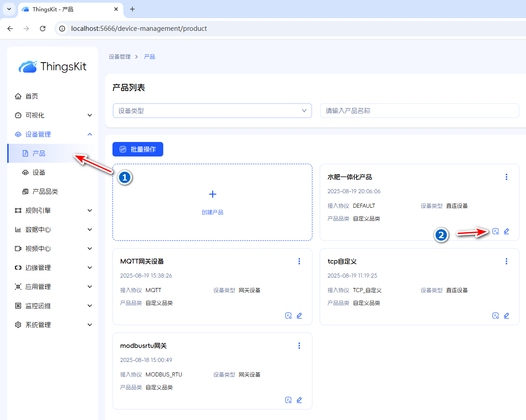
Task: Go to 首页 in sidebar
Action: [x=32, y=96]
